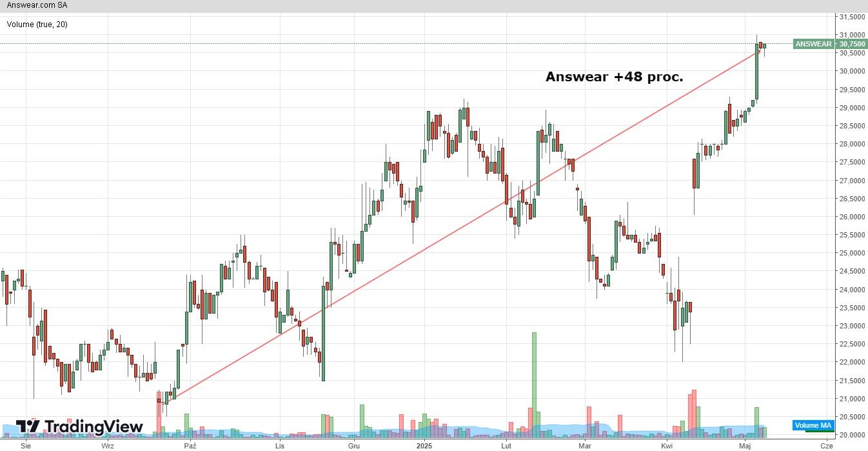This screenshot has width=868, height=451.
Task: Click the 27,0000 price axis label
Action: click(x=853, y=181)
